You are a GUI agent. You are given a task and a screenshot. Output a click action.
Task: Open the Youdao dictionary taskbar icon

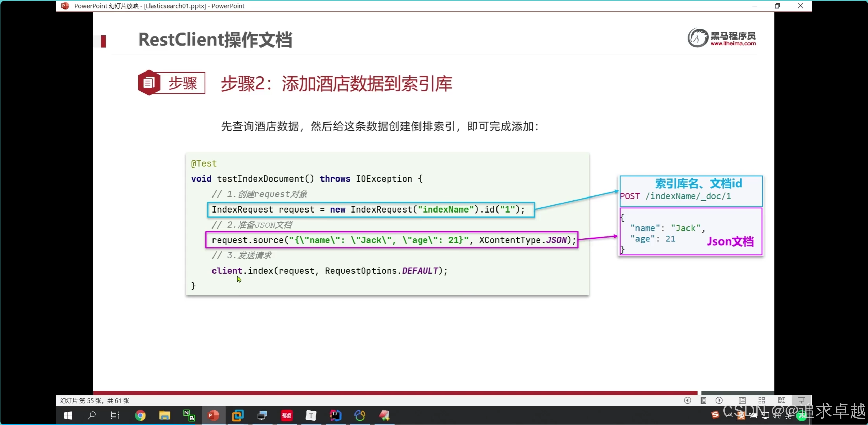(x=287, y=415)
